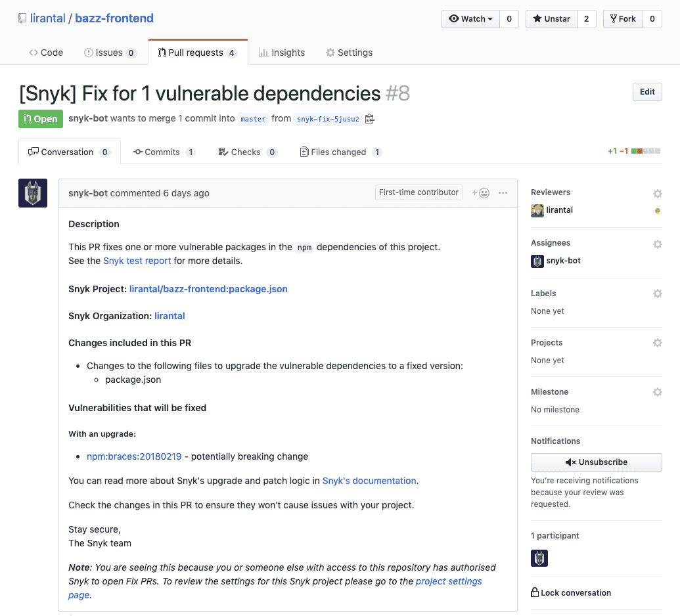Unsubscribe from this pull request's notifications
Viewport: 680px width, 616px height.
click(597, 462)
